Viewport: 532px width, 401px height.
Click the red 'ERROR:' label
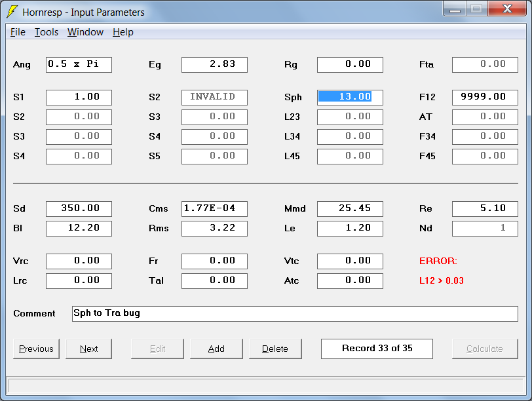(438, 261)
